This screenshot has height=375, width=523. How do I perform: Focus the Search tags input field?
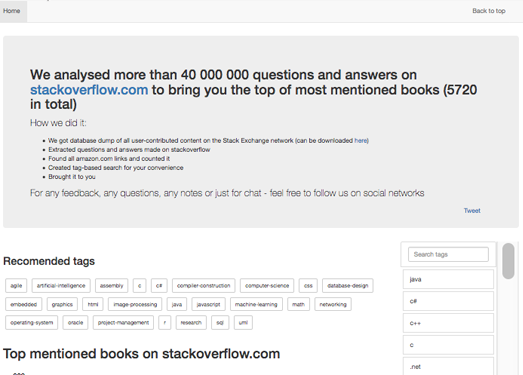(448, 255)
